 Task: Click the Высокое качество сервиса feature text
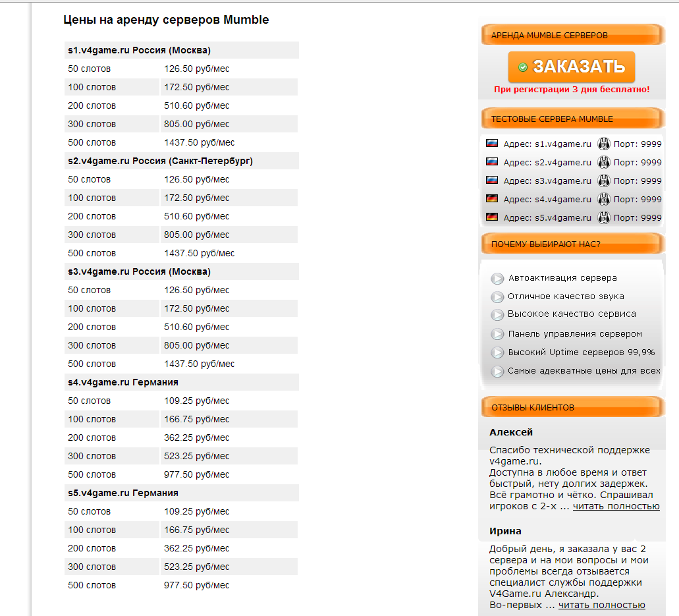(x=572, y=314)
